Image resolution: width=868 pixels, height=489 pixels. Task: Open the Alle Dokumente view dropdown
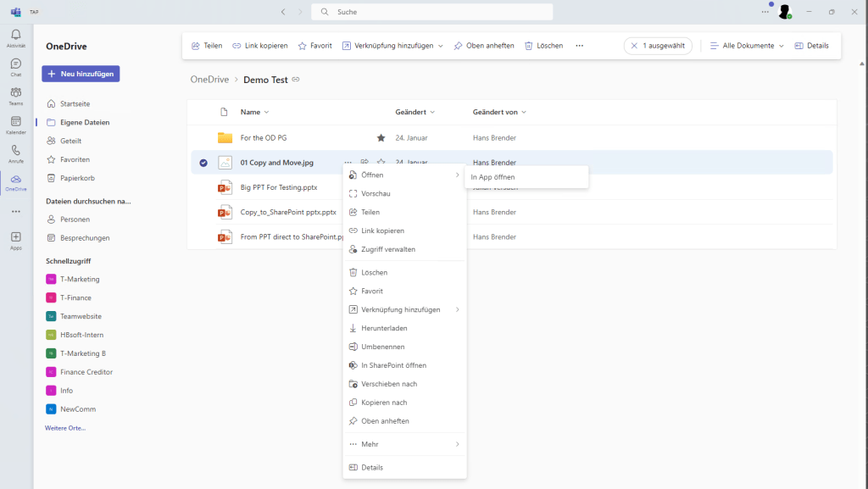click(x=745, y=45)
